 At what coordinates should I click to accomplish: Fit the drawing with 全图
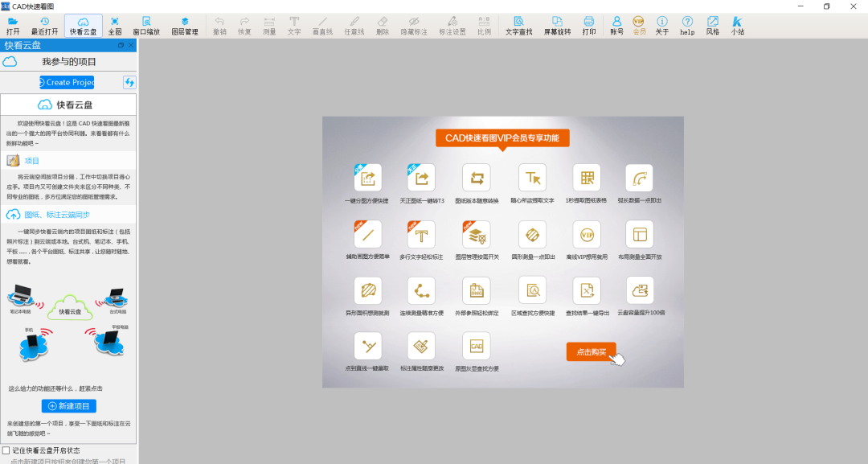115,26
